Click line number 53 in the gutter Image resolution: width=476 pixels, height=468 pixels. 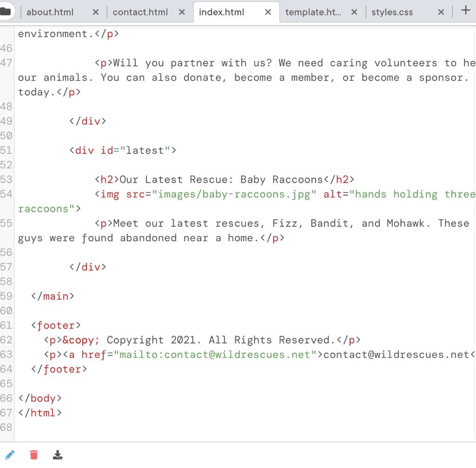7,179
